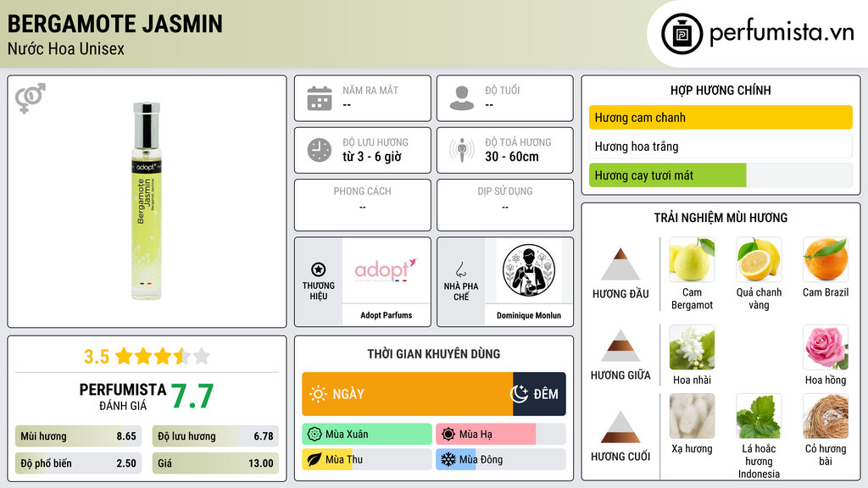The height and width of the screenshot is (488, 868).
Task: Click the BERGAMOTE JASMIN title
Action: pyautogui.click(x=115, y=24)
